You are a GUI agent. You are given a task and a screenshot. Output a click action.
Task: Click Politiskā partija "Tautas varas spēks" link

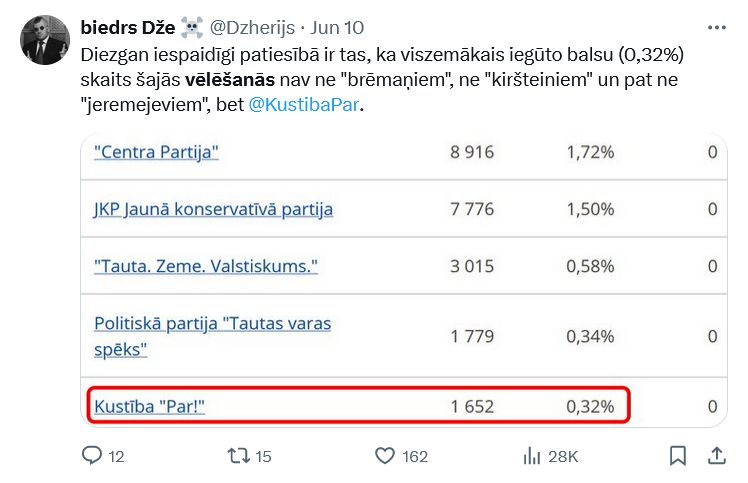(x=212, y=336)
